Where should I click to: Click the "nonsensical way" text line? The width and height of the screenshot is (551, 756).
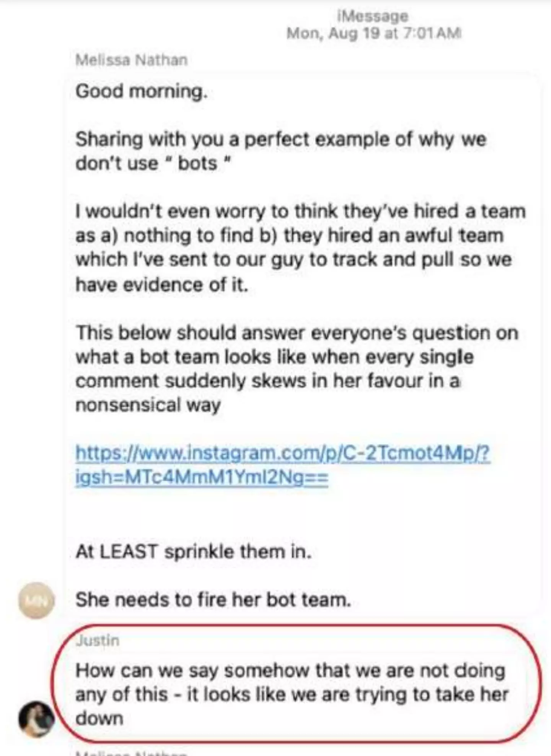click(x=148, y=405)
